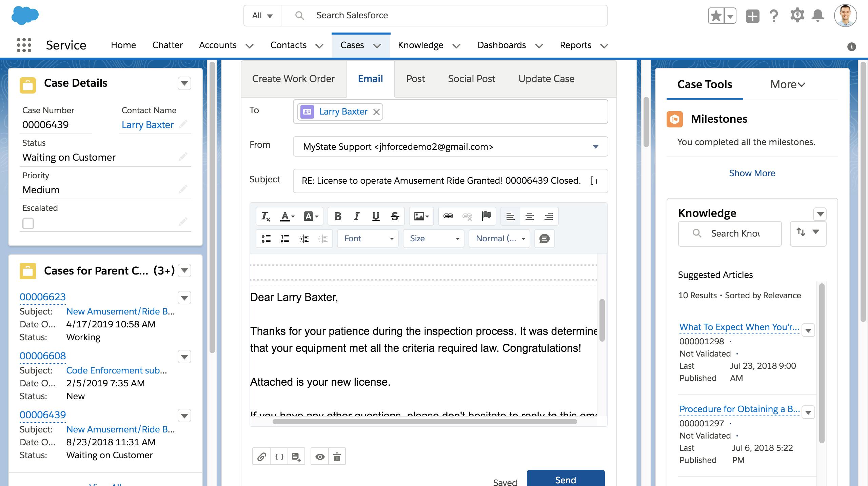The image size is (868, 486).
Task: Toggle italic formatting
Action: (x=356, y=216)
